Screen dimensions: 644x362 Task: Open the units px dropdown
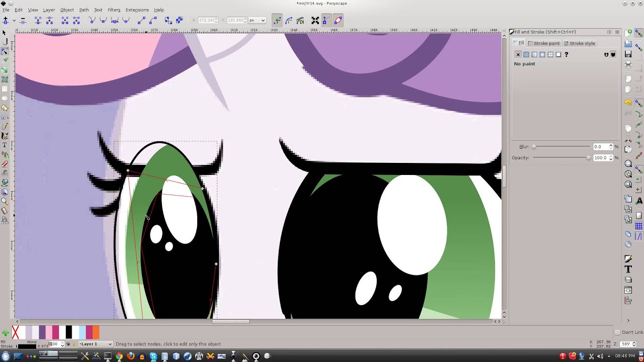[x=257, y=21]
